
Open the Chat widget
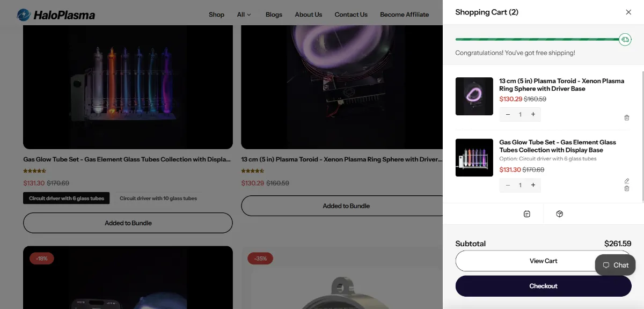[x=616, y=265]
